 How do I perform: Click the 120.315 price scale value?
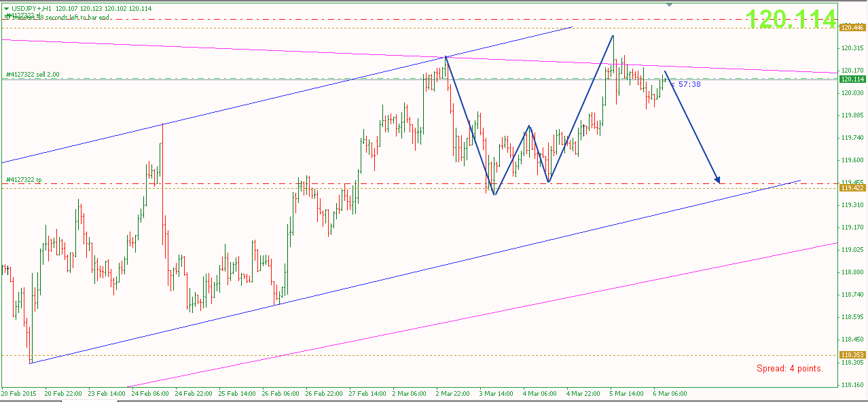tap(852, 48)
